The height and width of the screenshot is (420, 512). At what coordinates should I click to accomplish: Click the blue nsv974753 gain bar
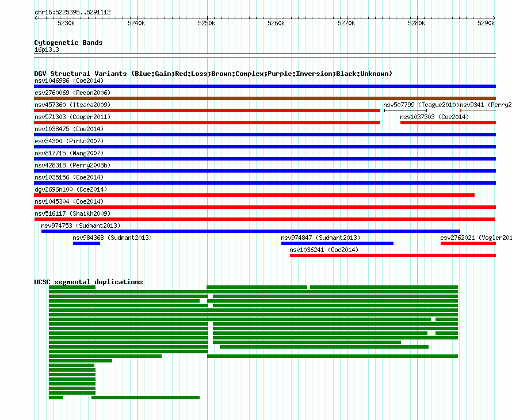point(250,231)
